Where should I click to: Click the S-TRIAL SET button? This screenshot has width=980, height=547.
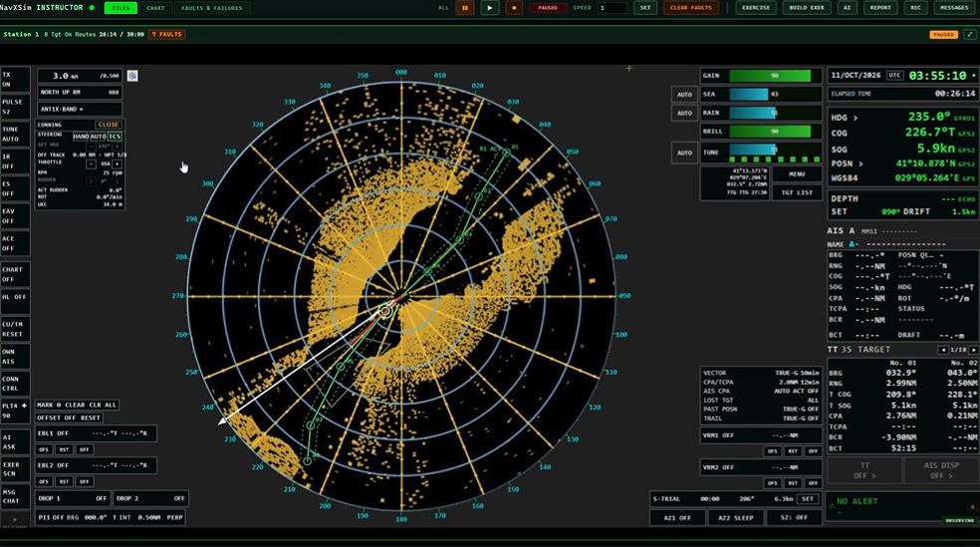click(x=808, y=499)
